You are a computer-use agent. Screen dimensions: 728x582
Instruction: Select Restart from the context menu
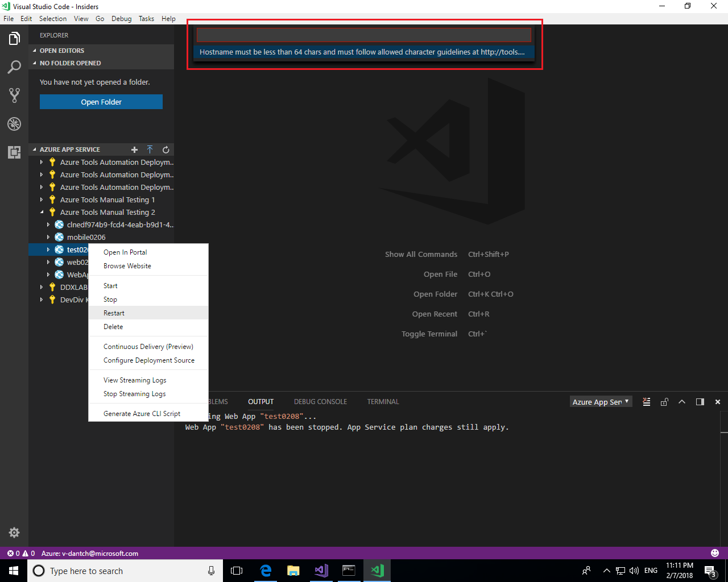pyautogui.click(x=114, y=313)
